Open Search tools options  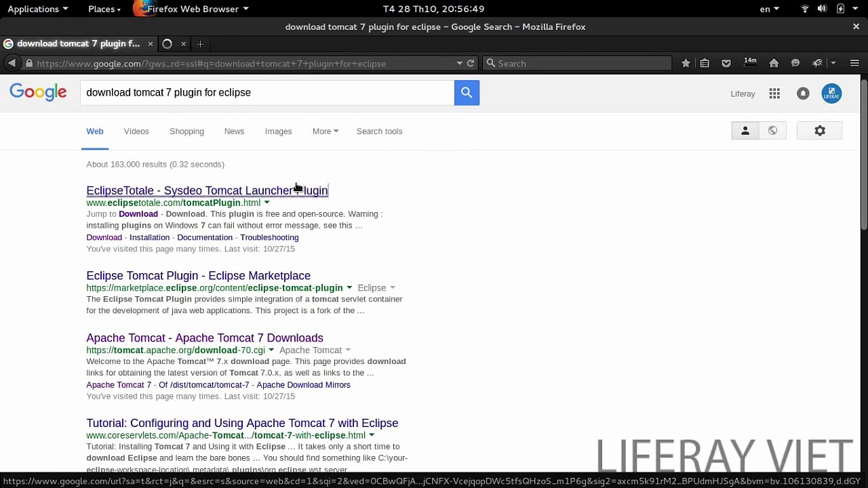pos(379,131)
